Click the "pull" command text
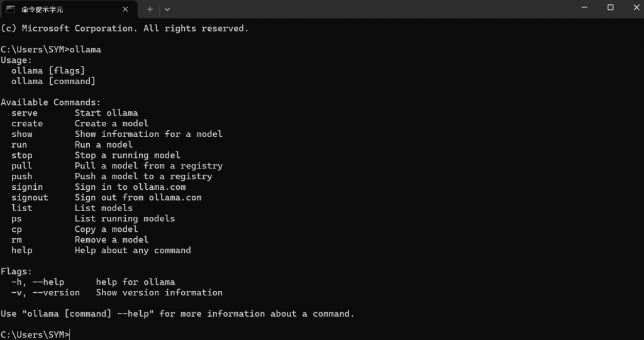644x340 pixels. [22, 166]
